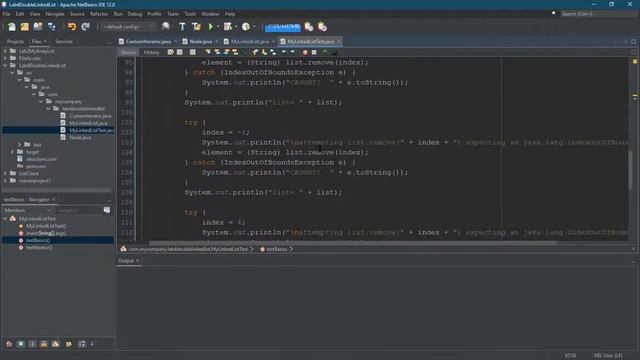
Task: Click the testBasics breadcrumb
Action: (276, 249)
